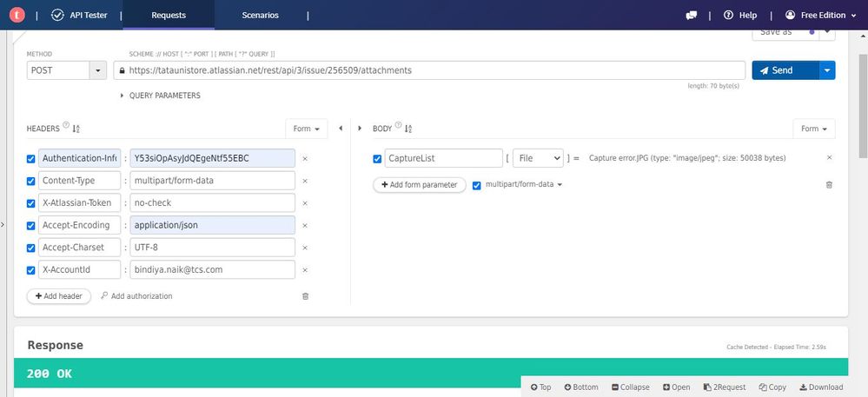The height and width of the screenshot is (397, 868).
Task: Open the Free Edition account dropdown
Action: 821,16
